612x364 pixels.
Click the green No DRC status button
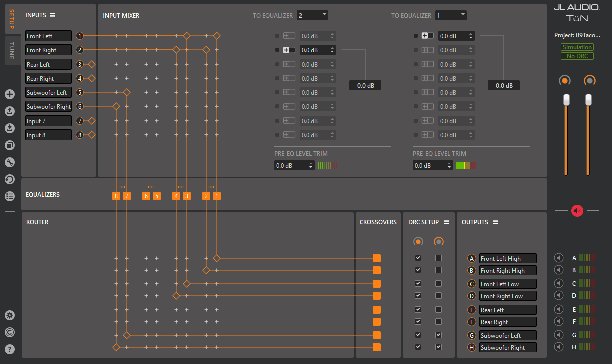tap(577, 56)
